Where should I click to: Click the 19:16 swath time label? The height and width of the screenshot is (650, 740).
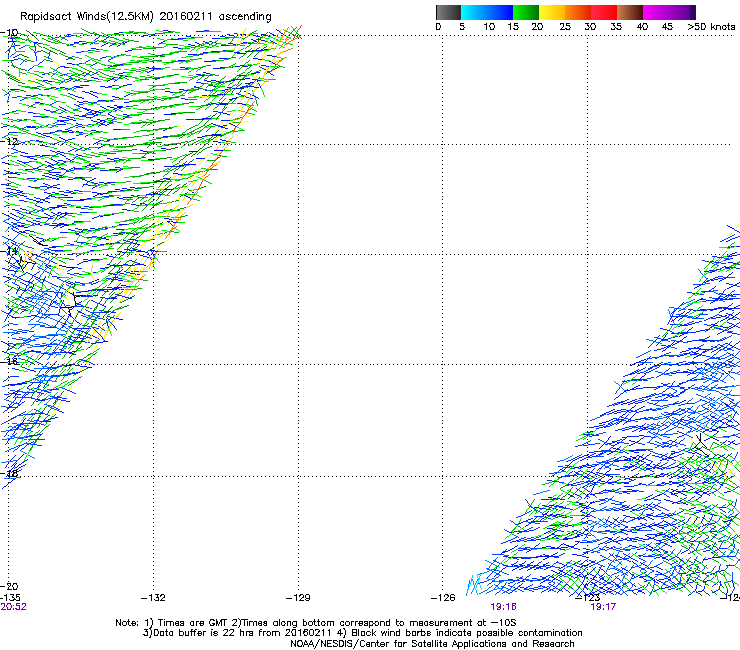tap(504, 607)
